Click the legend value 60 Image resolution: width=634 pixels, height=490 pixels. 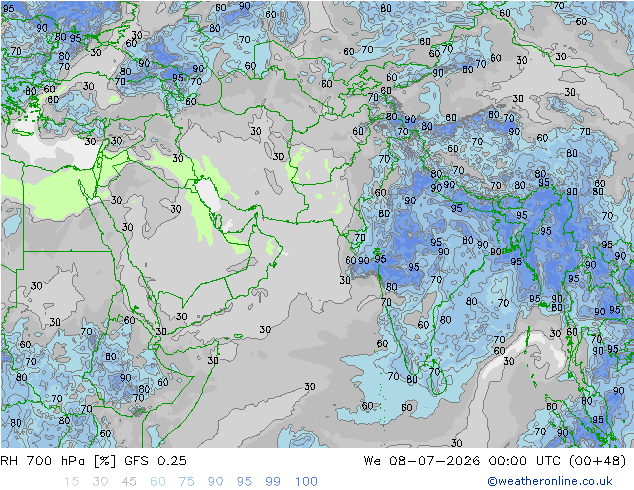click(158, 482)
